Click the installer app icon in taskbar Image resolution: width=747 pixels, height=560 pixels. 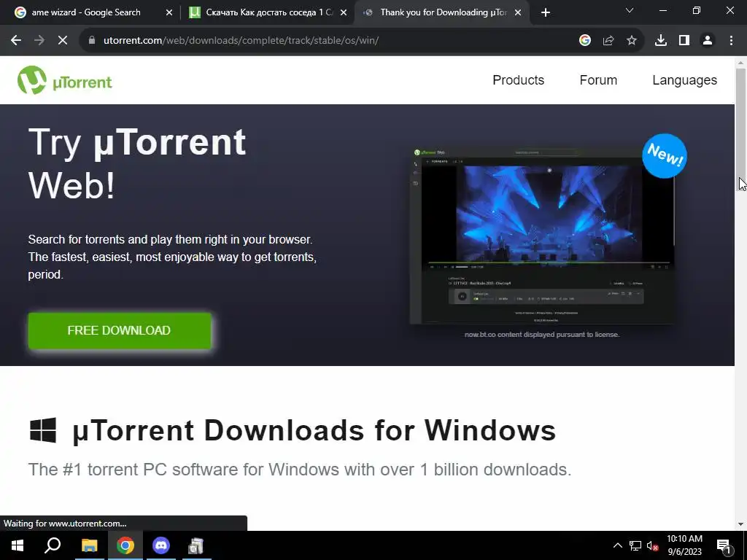click(x=196, y=545)
